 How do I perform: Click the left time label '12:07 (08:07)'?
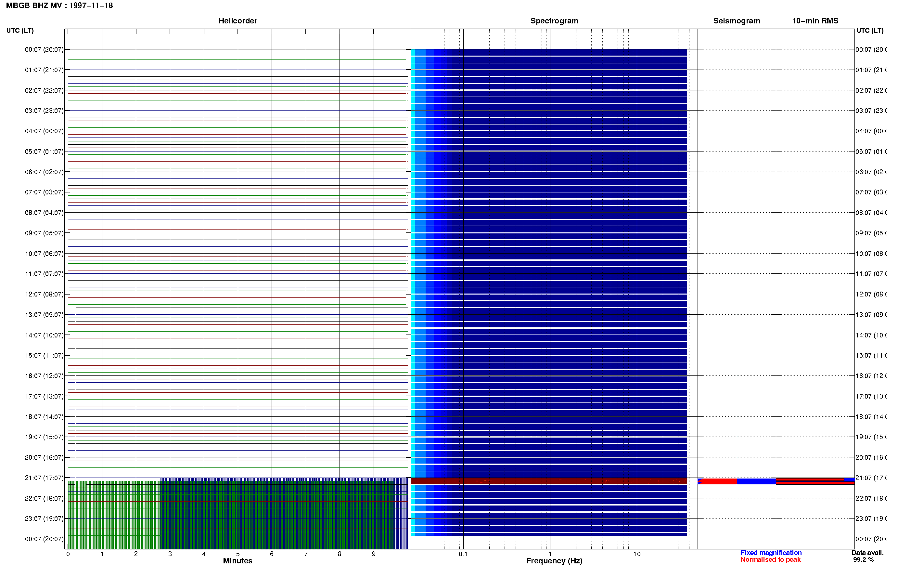coord(44,294)
